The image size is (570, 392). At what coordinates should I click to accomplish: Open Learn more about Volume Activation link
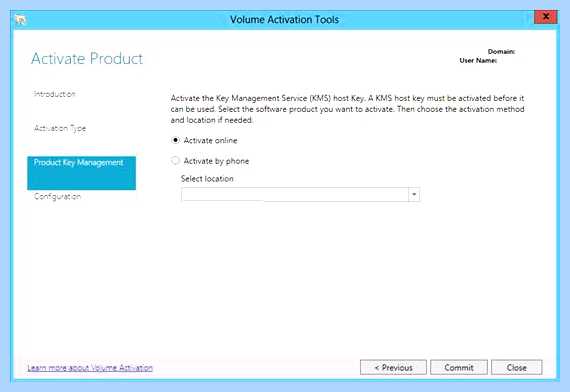pos(90,368)
